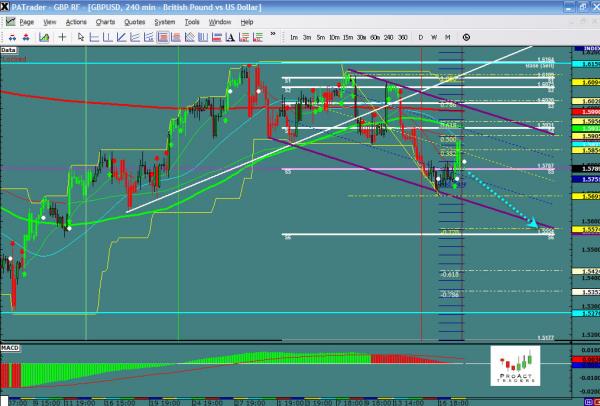Switch chart to 1m timeframe
The image size is (600, 406).
[295, 37]
